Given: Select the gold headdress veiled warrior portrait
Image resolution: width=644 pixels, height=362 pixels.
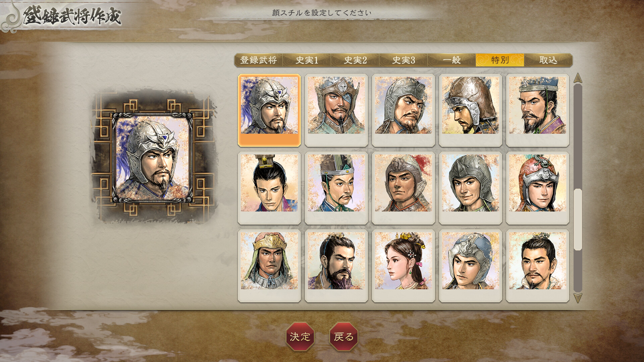Looking at the screenshot, I should [269, 266].
